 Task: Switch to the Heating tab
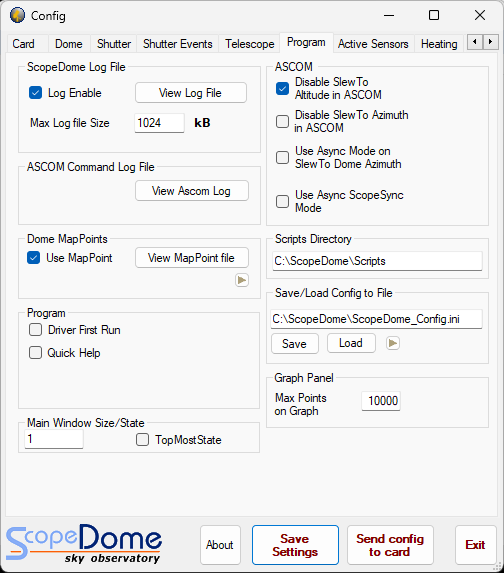439,44
